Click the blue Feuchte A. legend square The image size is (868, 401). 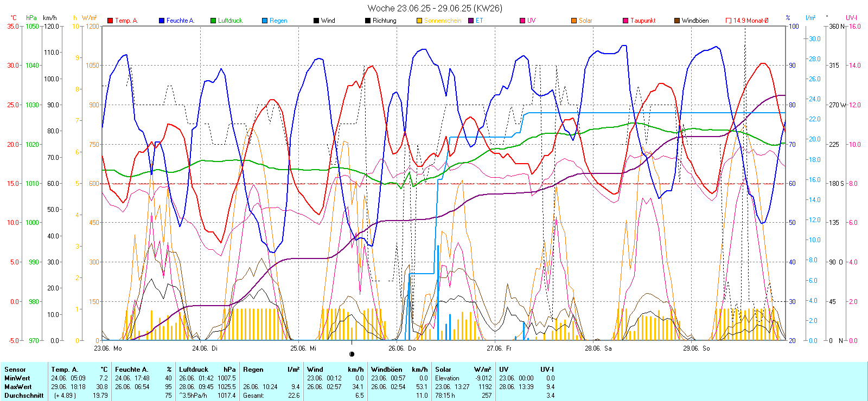coord(162,21)
